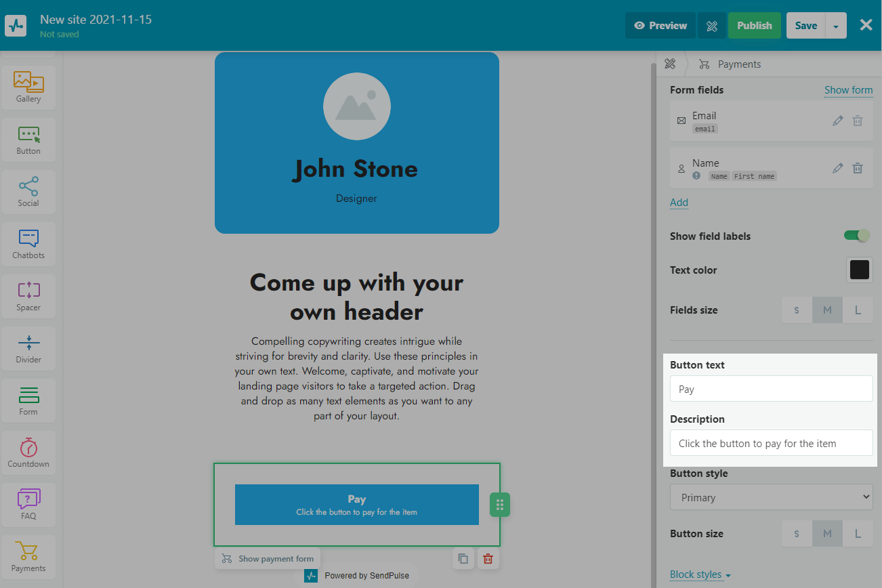Save the site

click(806, 26)
